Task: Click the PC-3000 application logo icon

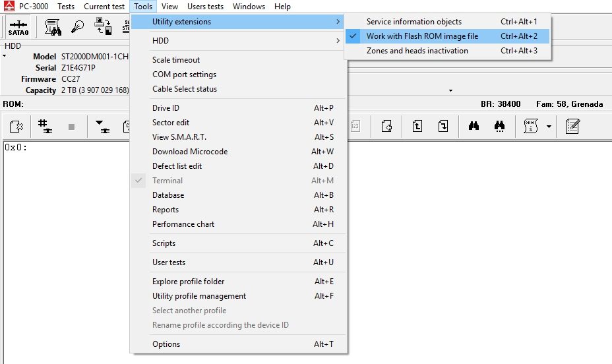Action: coord(9,6)
